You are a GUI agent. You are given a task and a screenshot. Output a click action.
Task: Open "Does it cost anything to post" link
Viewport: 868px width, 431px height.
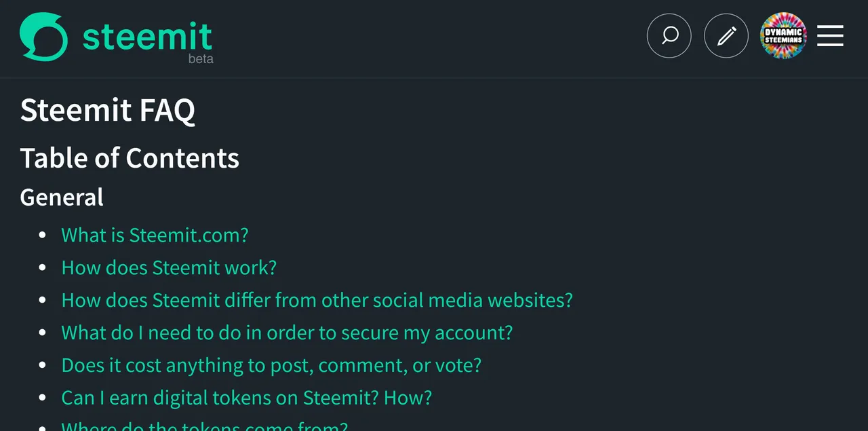point(271,365)
